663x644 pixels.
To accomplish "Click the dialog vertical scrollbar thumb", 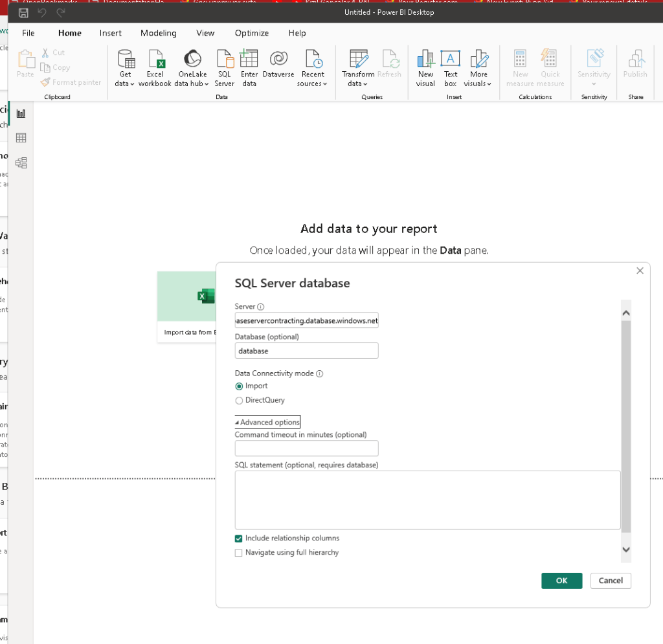I will click(x=626, y=427).
